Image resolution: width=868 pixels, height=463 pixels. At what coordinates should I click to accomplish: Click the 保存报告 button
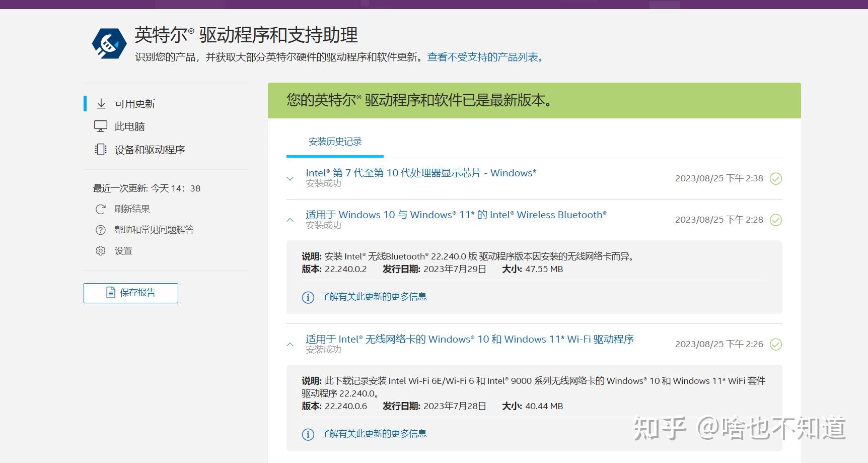click(x=131, y=293)
